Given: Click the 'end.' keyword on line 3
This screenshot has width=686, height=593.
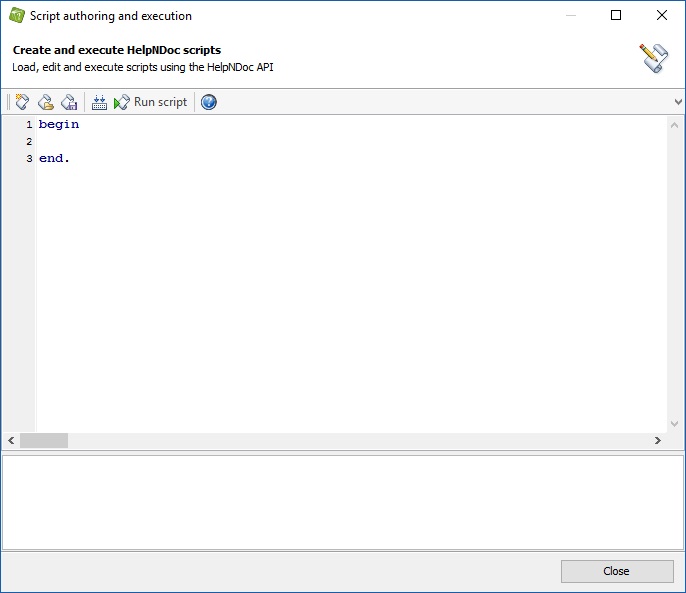Looking at the screenshot, I should [x=54, y=158].
